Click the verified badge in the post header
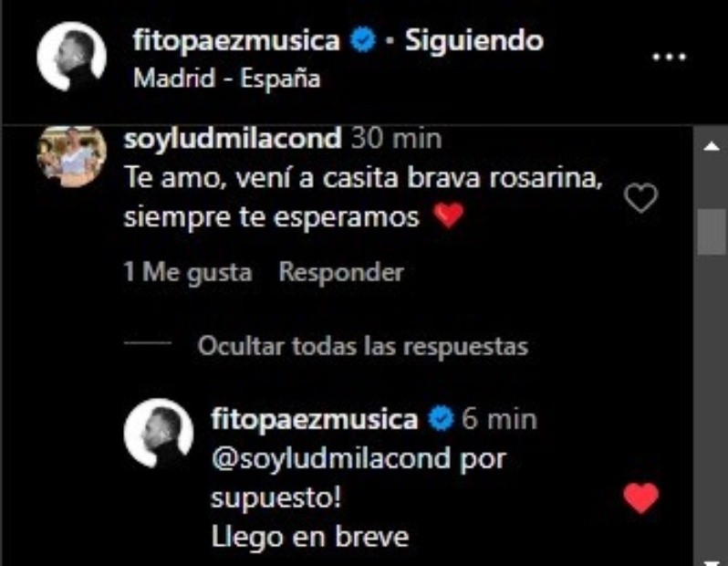Image resolution: width=728 pixels, height=566 pixels. tap(362, 40)
